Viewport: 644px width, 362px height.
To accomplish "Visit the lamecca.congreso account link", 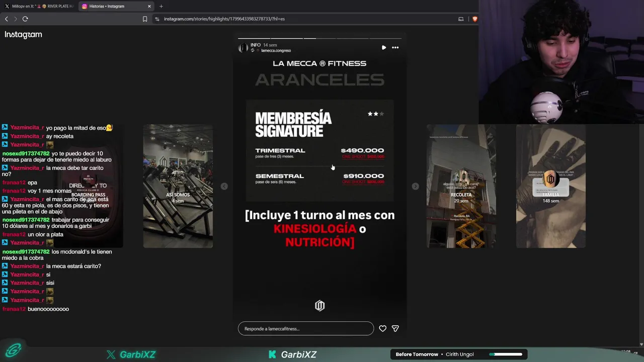I will pos(276,51).
